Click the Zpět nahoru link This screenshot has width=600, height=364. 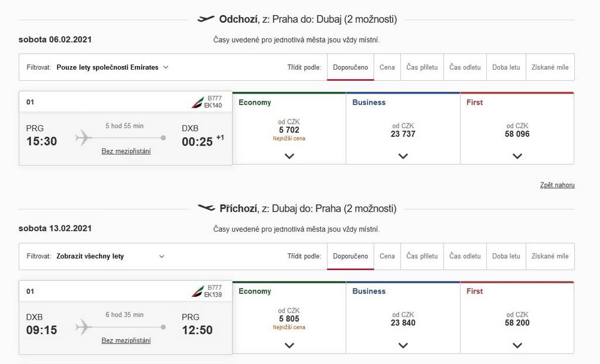point(557,185)
